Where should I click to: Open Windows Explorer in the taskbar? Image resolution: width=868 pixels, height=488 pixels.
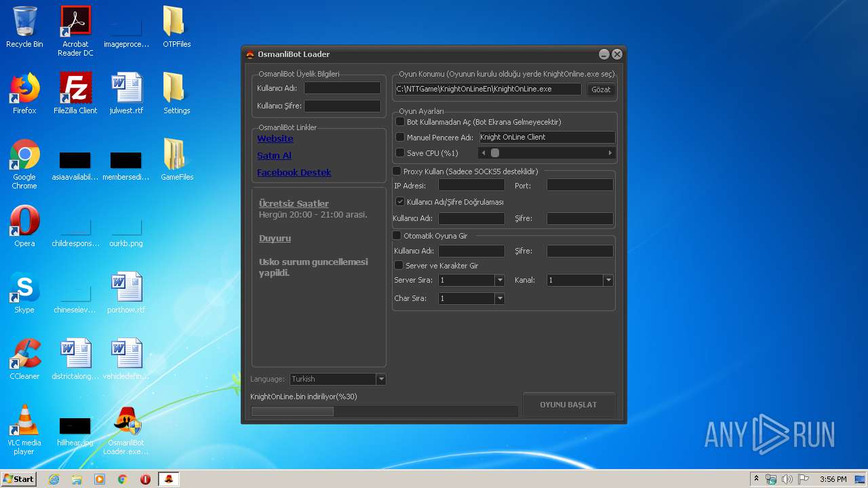coord(77,479)
